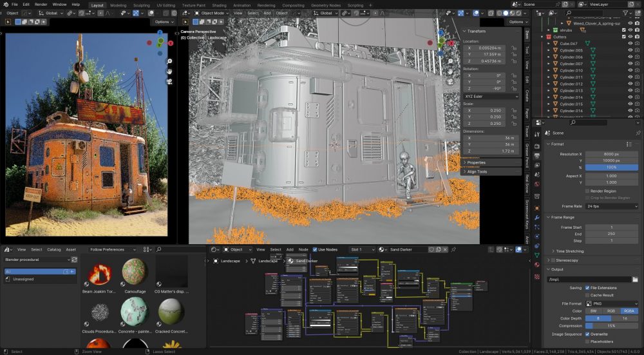This screenshot has height=355, width=644.
Task: Select BW color mode button
Action: pos(594,311)
